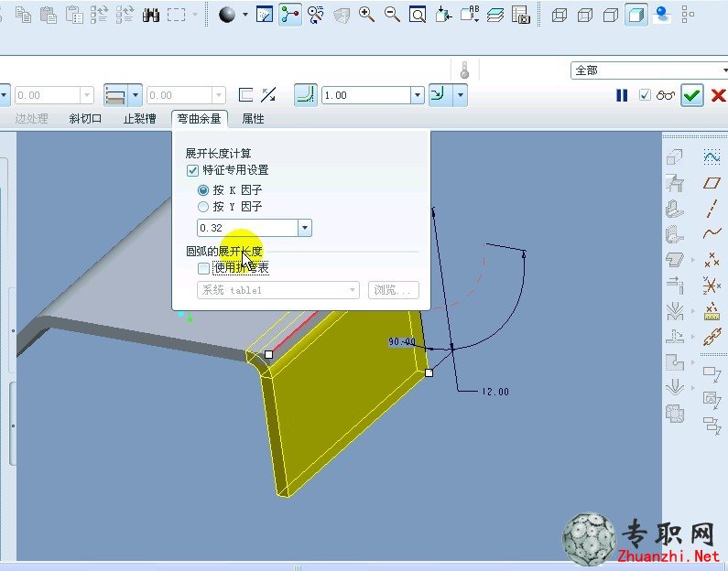Open the 0.32 factor dropdown arrow
Viewport: 728px width, 571px height.
[x=305, y=228]
